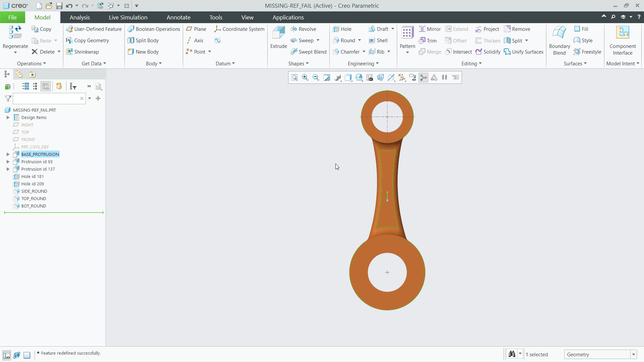Click the model tree search field
Image resolution: width=644 pixels, height=362 pixels.
[x=49, y=99]
